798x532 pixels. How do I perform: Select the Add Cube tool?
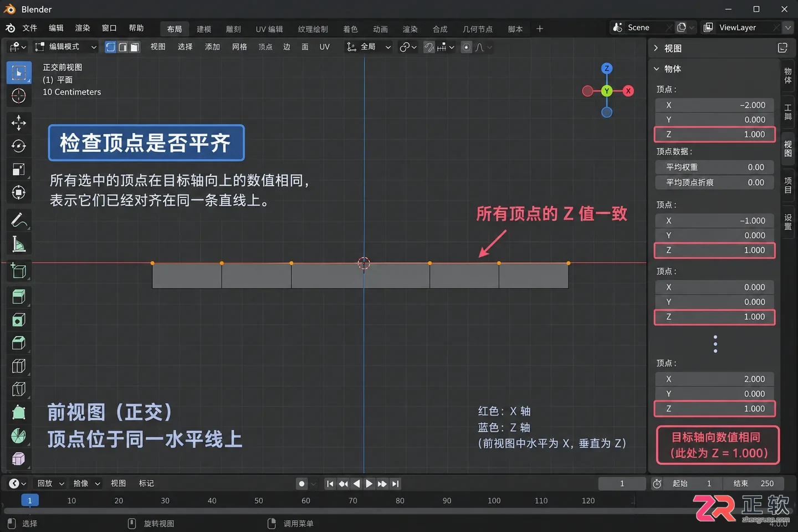point(19,270)
